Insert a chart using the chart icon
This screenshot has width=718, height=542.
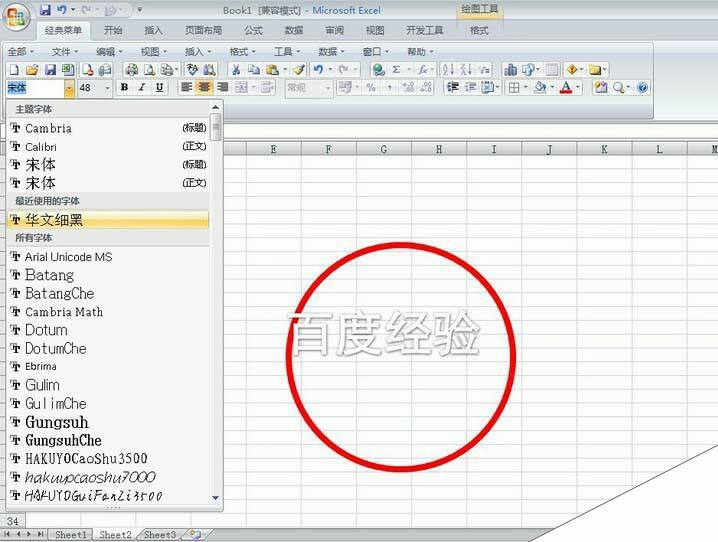510,70
